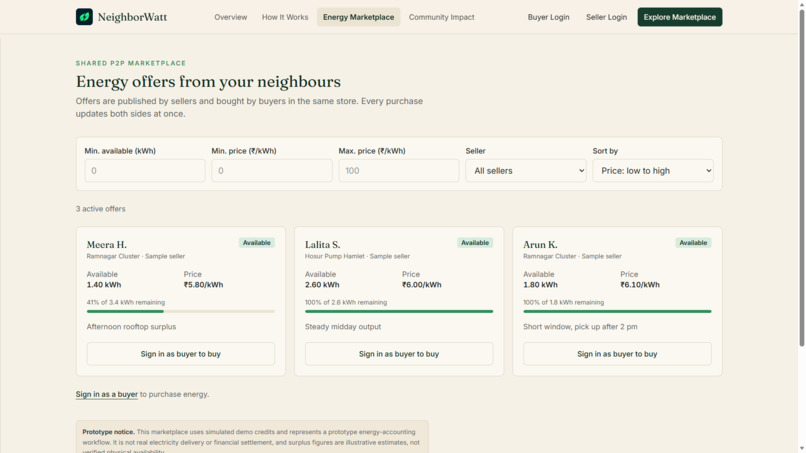Viewport: 806px width, 453px height.
Task: Select the Energy Marketplace nav tab
Action: pyautogui.click(x=358, y=17)
